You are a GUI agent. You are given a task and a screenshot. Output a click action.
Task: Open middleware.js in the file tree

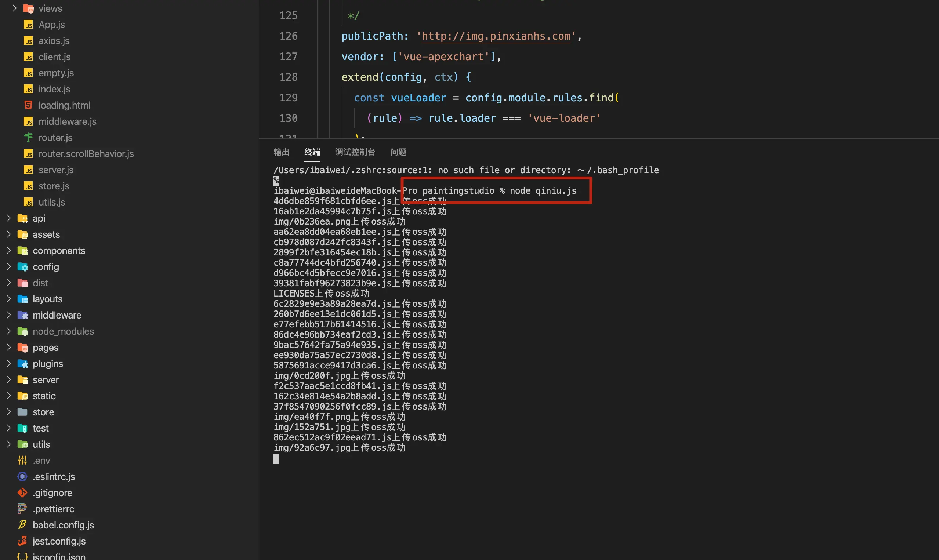tap(67, 121)
